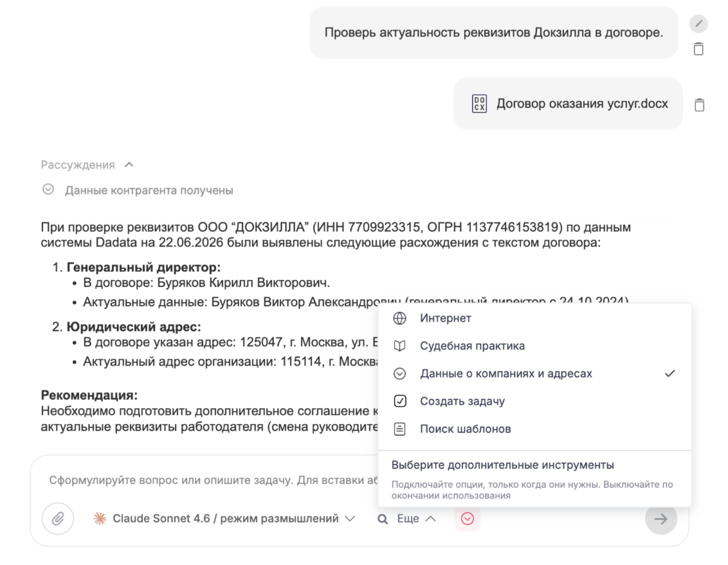Click the pink active company-data tool chip
Image resolution: width=728 pixels, height=565 pixels.
[468, 519]
